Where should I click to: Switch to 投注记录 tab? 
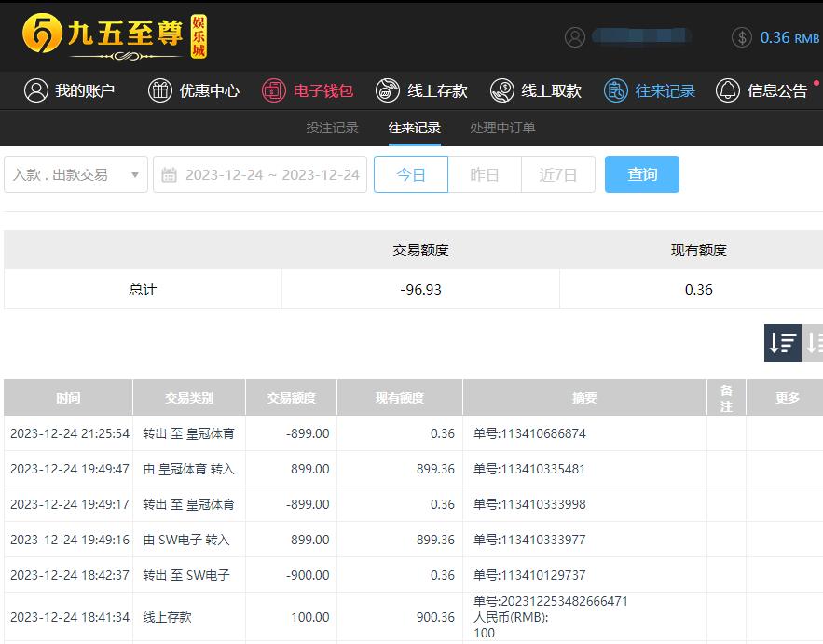pyautogui.click(x=332, y=128)
